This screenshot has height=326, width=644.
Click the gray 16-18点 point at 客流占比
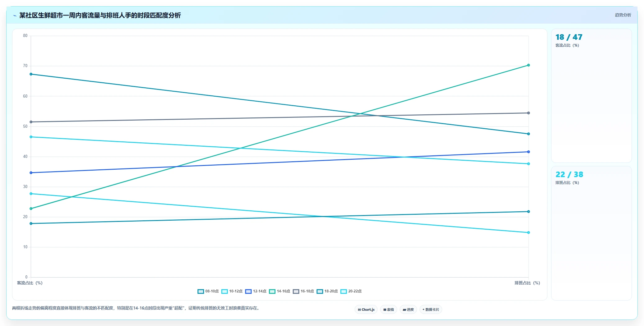coord(31,122)
